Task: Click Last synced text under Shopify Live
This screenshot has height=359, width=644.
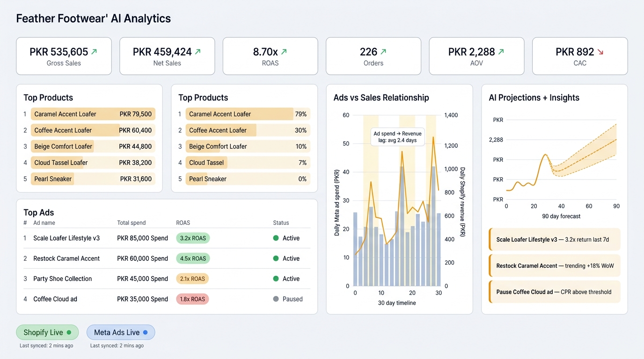Action: pos(46,346)
